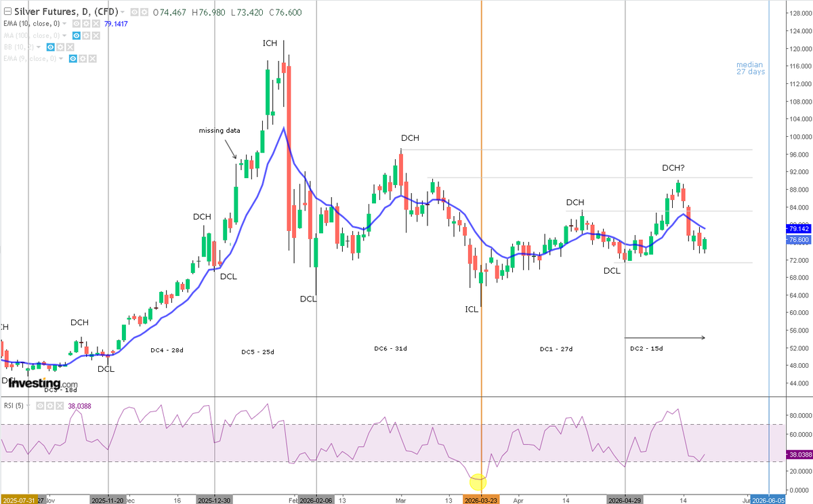Screen dimensions: 813x504
Task: Select the 'DC5 - 25d' cycle label
Action: coord(257,352)
